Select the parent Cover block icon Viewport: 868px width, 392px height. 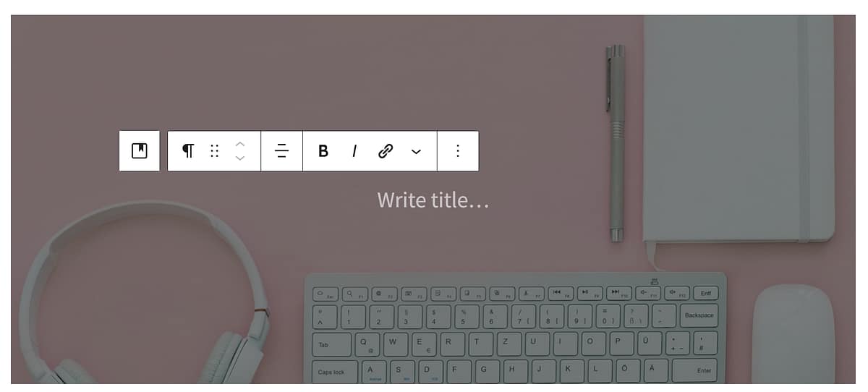139,150
